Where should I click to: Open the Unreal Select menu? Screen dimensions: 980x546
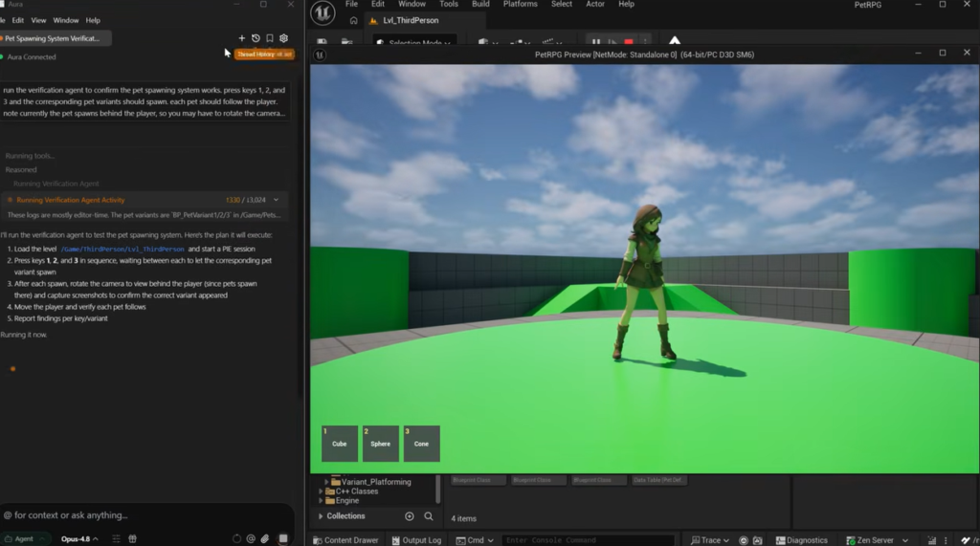[x=561, y=4]
